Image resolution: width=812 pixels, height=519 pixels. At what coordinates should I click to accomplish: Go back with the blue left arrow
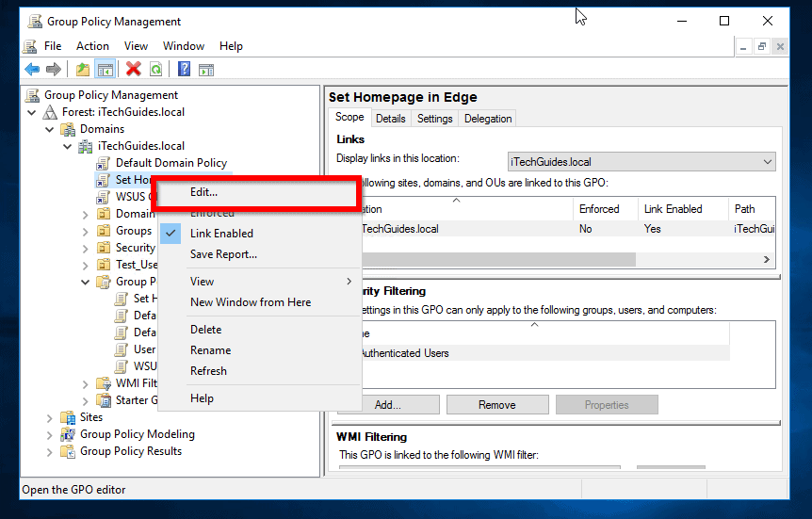(x=32, y=69)
